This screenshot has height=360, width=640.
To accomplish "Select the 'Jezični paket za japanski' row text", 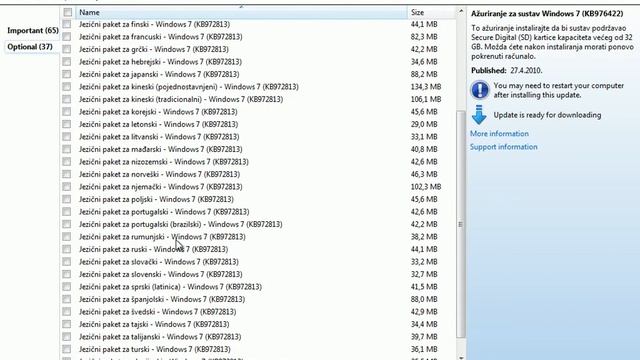I will coord(159,74).
